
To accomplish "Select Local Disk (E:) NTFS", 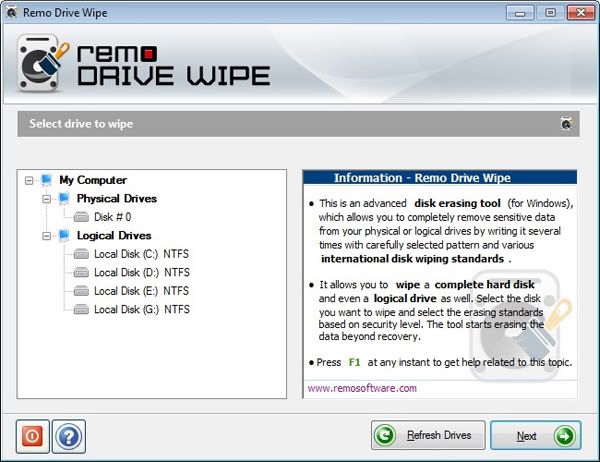I will pyautogui.click(x=142, y=291).
